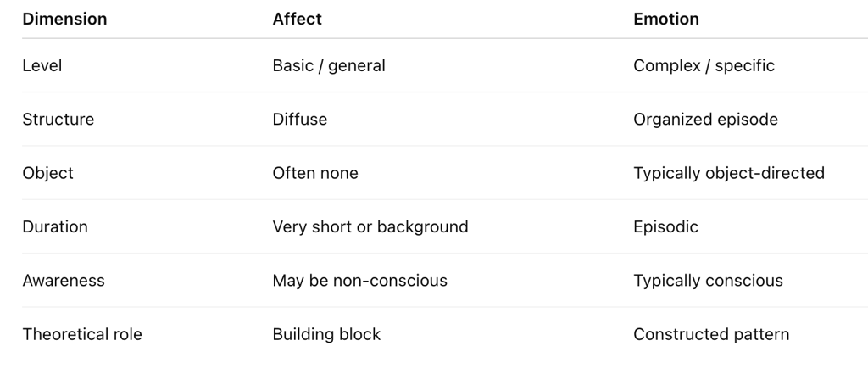Select the 'Theoretical role' row label
Screen dimensions: 868x374
tap(82, 334)
